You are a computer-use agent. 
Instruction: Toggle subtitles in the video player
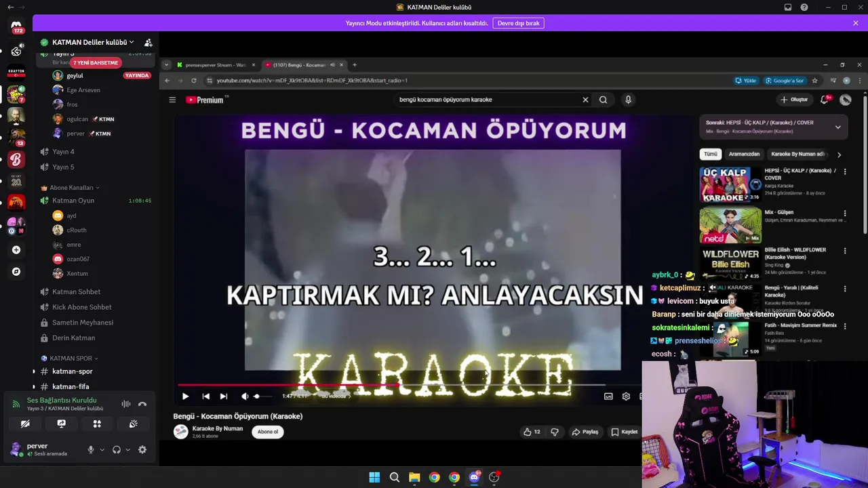coord(608,396)
